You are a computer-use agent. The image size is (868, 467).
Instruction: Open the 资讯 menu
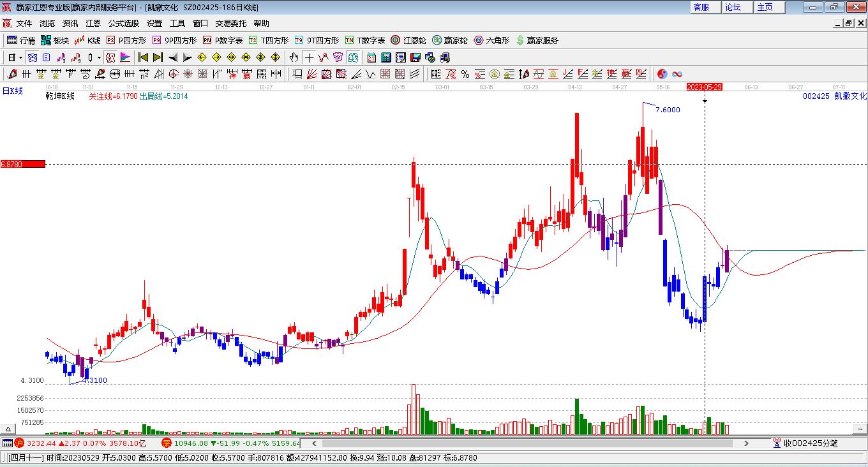click(70, 23)
